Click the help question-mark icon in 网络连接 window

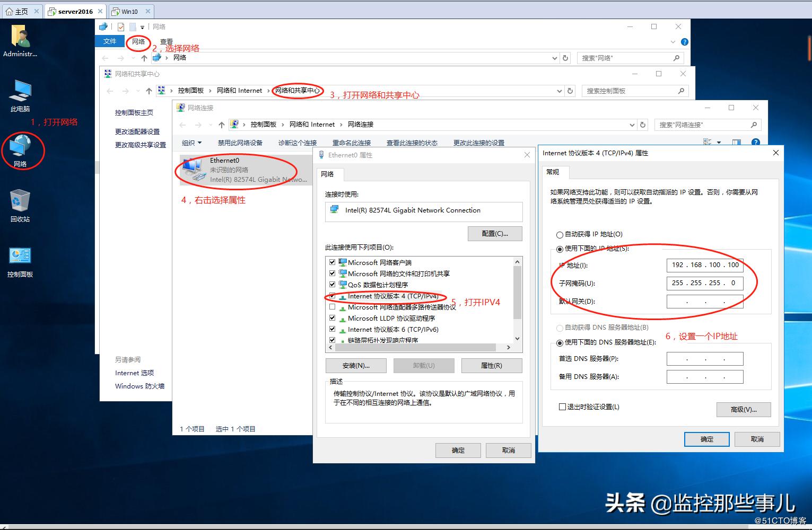pos(755,142)
